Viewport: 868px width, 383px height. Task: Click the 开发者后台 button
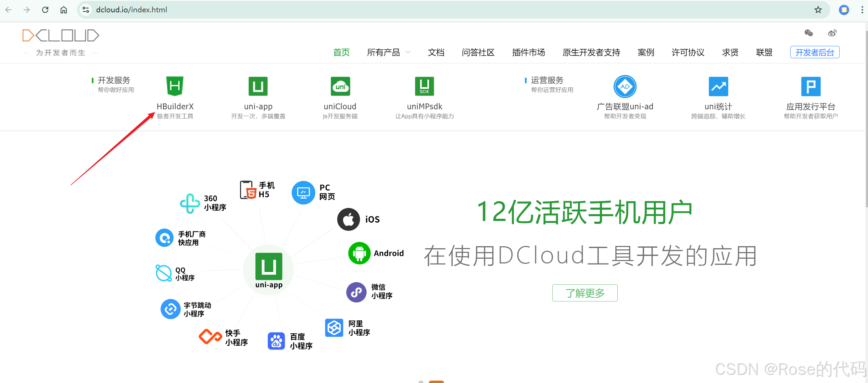[814, 52]
